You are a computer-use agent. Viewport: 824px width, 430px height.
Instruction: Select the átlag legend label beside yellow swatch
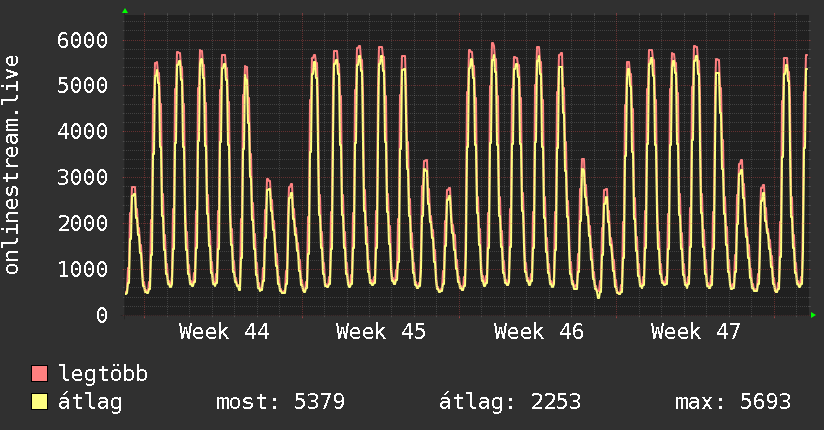90,402
